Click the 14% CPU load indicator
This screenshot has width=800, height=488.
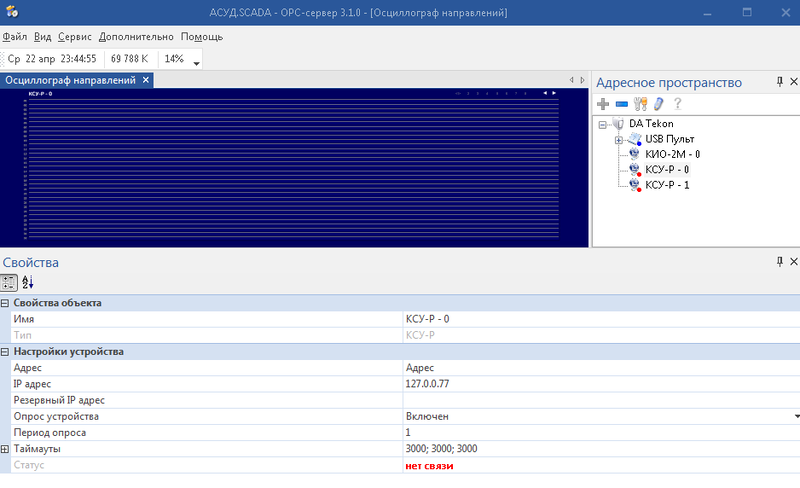click(174, 59)
